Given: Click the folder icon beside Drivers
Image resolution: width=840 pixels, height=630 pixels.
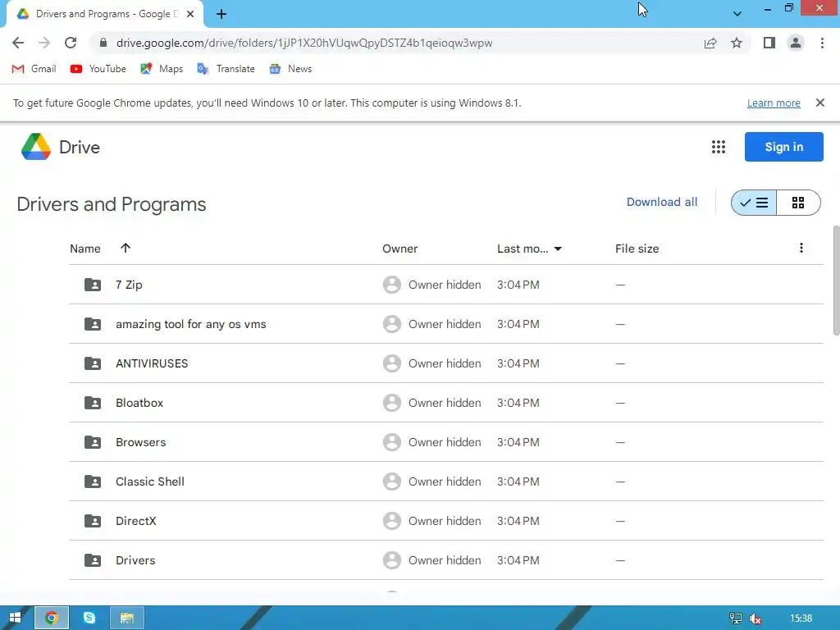Looking at the screenshot, I should tap(93, 560).
